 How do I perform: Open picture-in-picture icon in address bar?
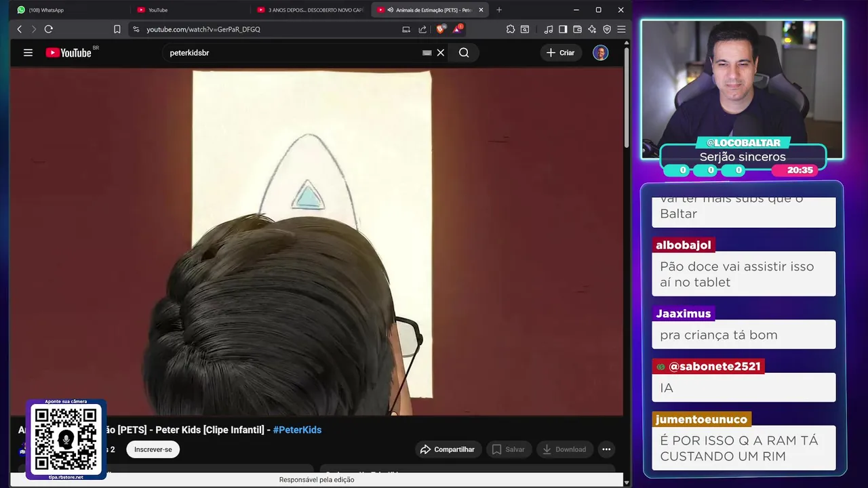coord(406,29)
